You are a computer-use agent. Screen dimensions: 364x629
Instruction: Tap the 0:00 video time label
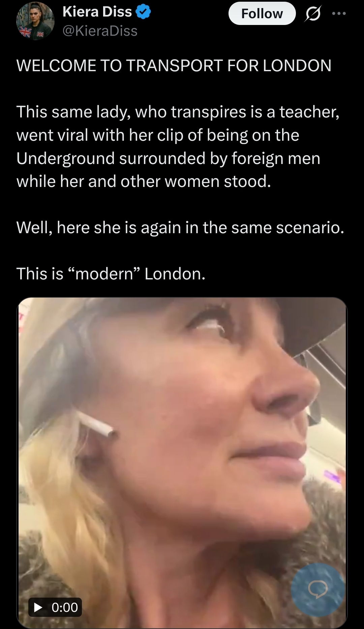tap(65, 607)
